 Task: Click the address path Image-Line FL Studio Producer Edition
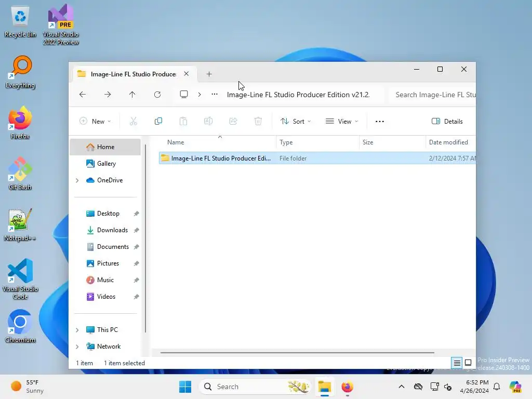pyautogui.click(x=298, y=95)
